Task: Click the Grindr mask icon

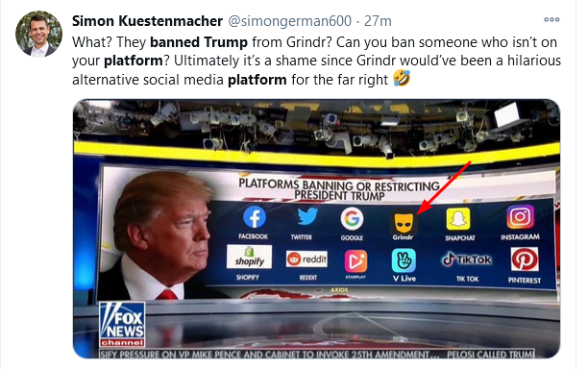Action: [404, 222]
